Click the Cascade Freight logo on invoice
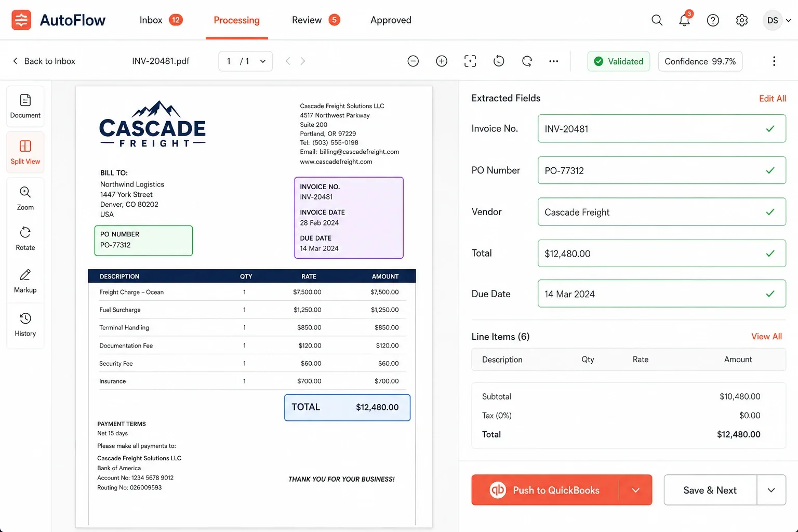This screenshot has width=798, height=532. pyautogui.click(x=152, y=124)
